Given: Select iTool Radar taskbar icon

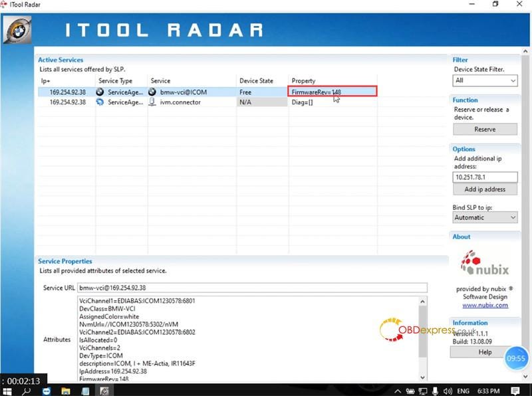Looking at the screenshot, I should coord(104,391).
